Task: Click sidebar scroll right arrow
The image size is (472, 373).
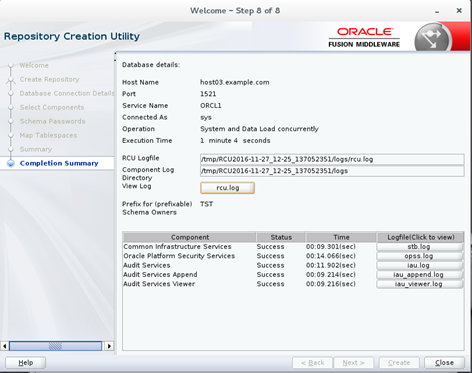Action: pyautogui.click(x=109, y=346)
